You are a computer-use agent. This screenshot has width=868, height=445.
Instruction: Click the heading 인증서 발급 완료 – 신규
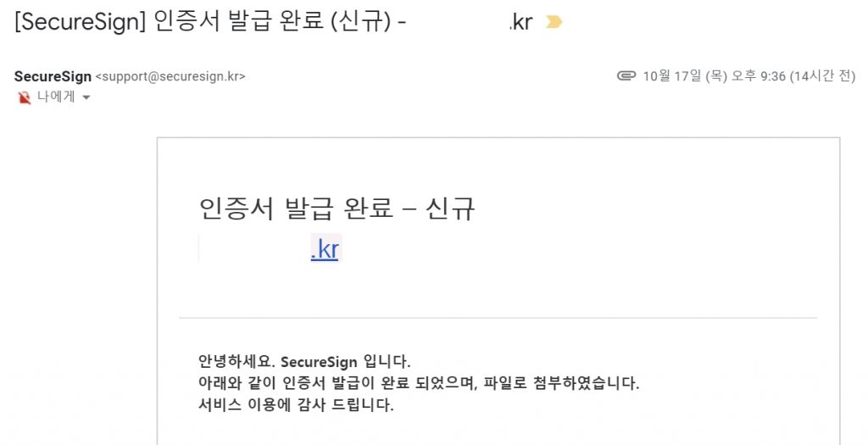coord(337,209)
